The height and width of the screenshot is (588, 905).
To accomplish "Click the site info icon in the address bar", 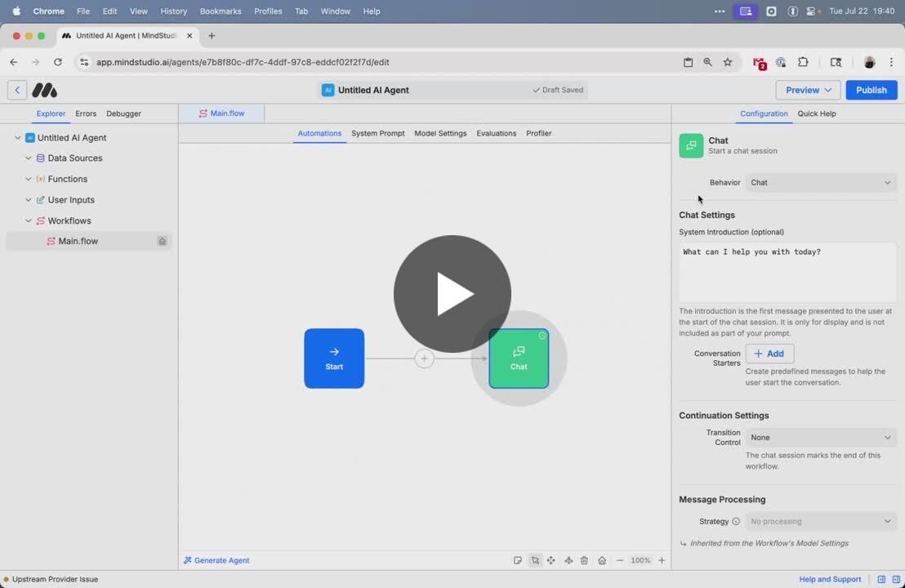I will click(x=84, y=62).
